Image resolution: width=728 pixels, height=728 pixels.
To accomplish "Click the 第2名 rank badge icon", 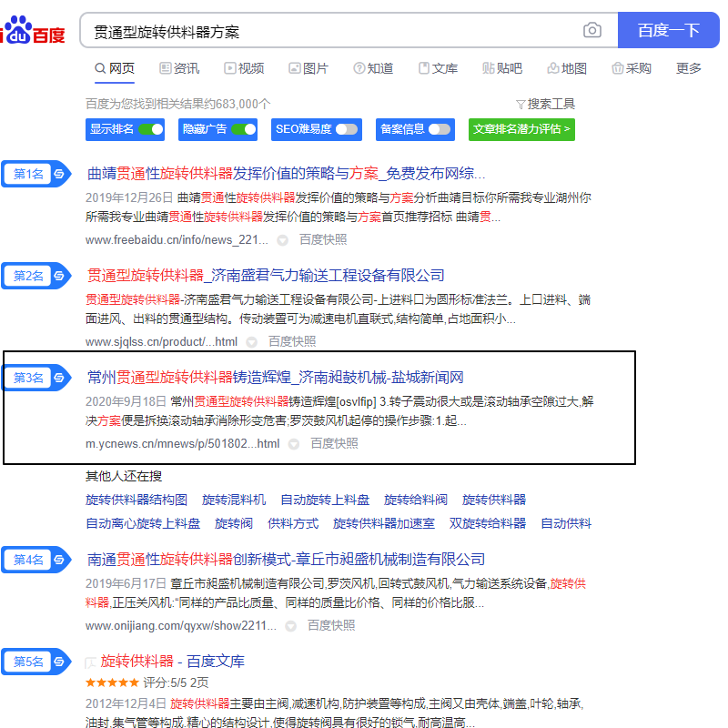I will coord(36,277).
